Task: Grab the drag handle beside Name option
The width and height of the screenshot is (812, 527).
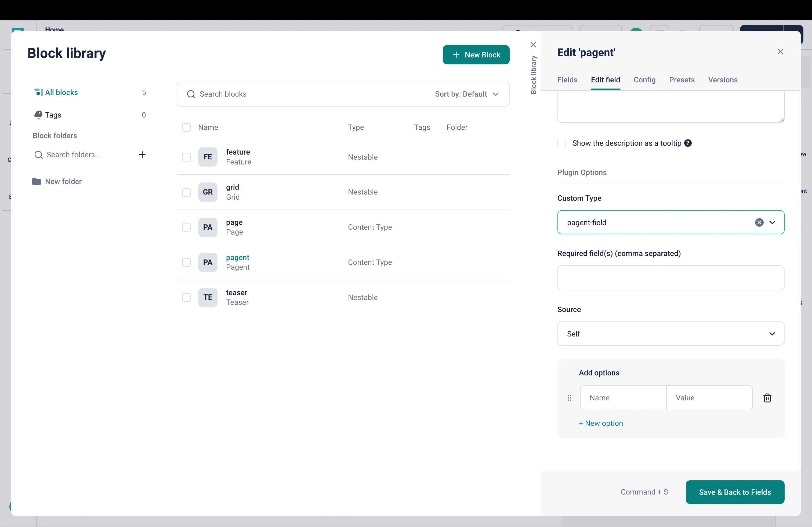Action: pos(569,398)
